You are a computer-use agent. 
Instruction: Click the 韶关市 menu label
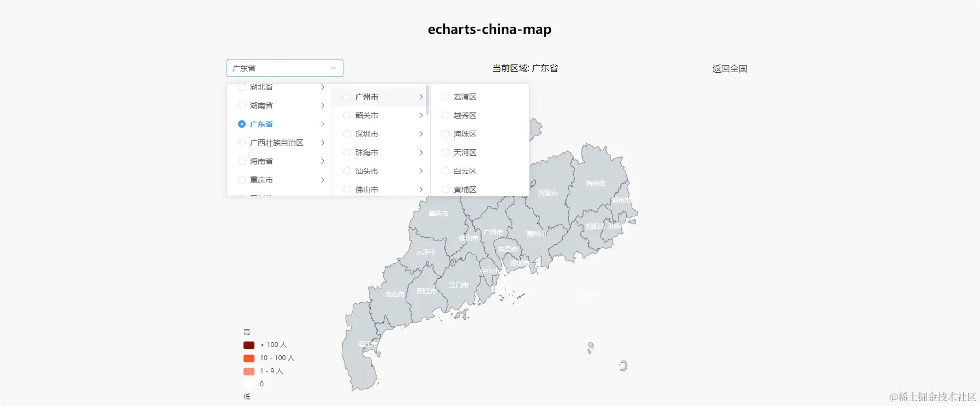click(x=367, y=115)
